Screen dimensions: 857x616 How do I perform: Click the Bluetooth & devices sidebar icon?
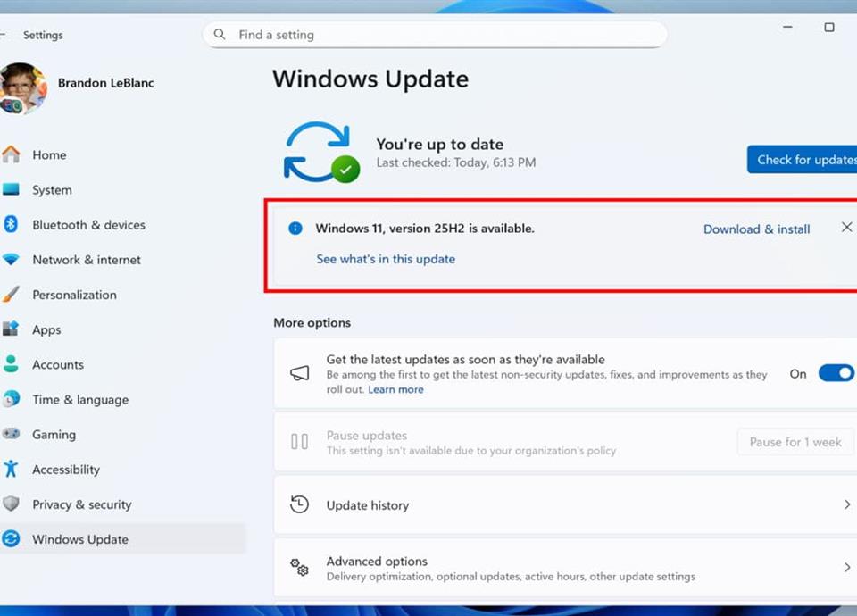(x=11, y=225)
